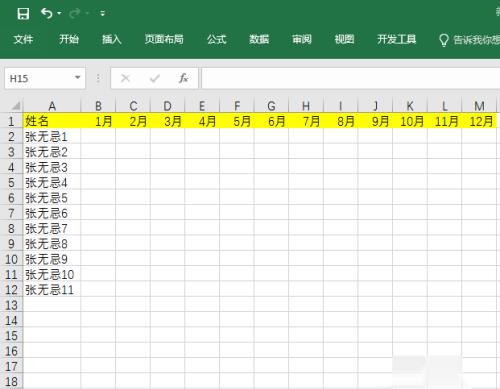Open the 公式 ribbon tab

(x=217, y=39)
